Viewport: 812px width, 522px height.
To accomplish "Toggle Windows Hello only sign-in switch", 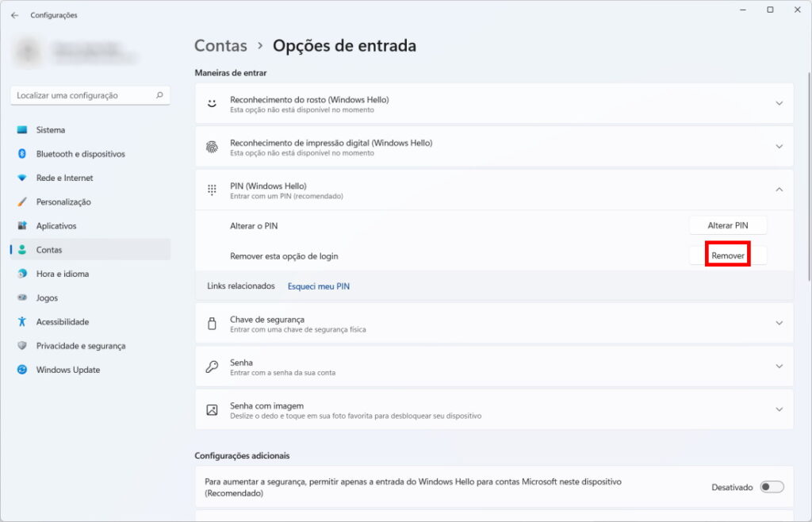I will pos(772,487).
